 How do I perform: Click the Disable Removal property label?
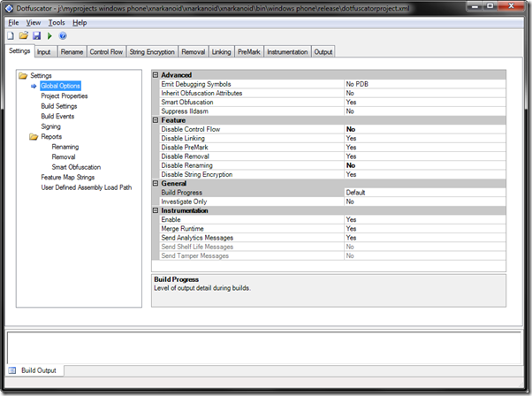click(x=186, y=156)
